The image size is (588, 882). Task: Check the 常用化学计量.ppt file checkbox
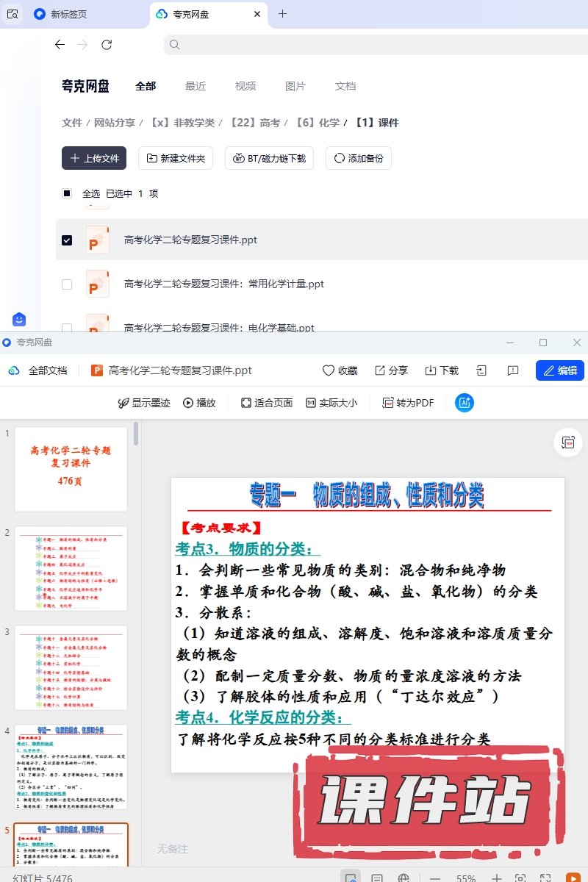(x=67, y=284)
